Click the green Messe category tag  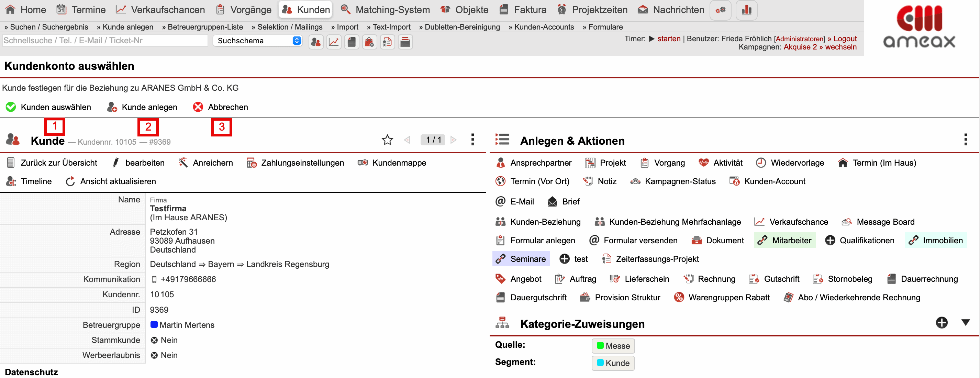point(613,346)
